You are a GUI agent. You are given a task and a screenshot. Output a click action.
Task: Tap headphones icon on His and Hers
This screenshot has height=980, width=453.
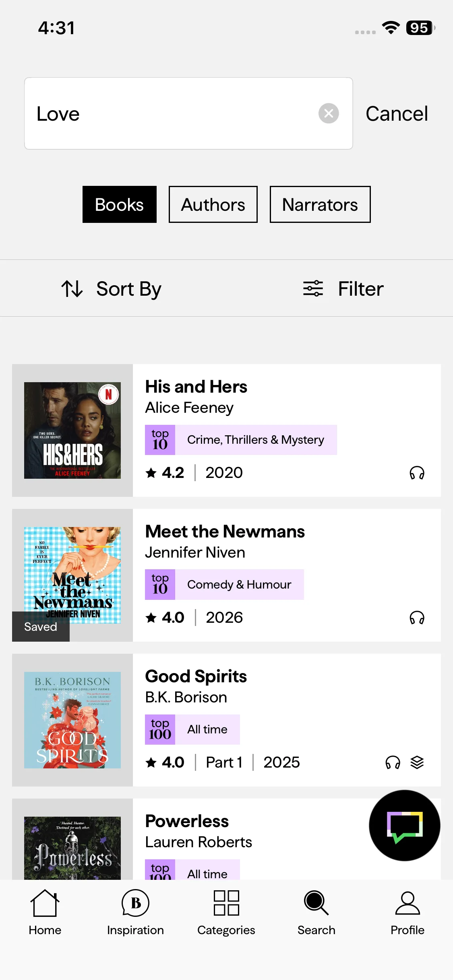pos(417,473)
